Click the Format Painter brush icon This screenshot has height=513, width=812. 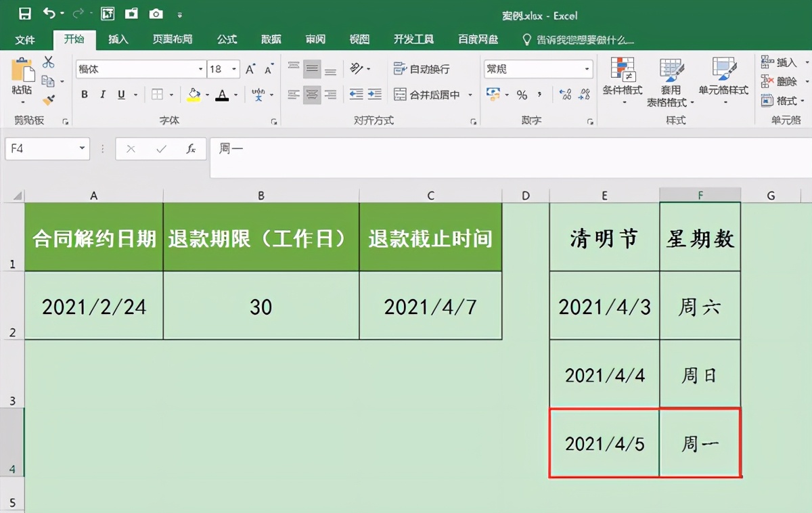pyautogui.click(x=48, y=100)
